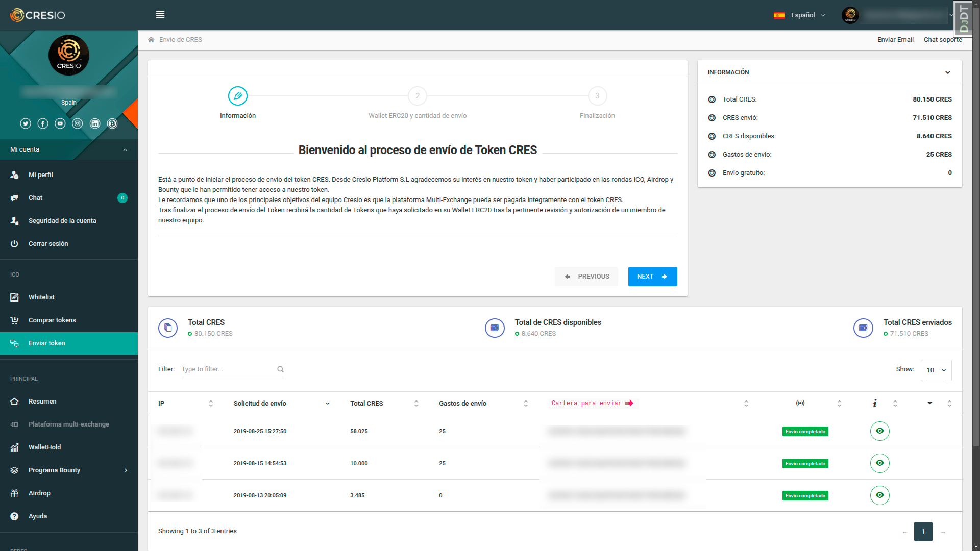Open the YouTube social icon

(60, 123)
